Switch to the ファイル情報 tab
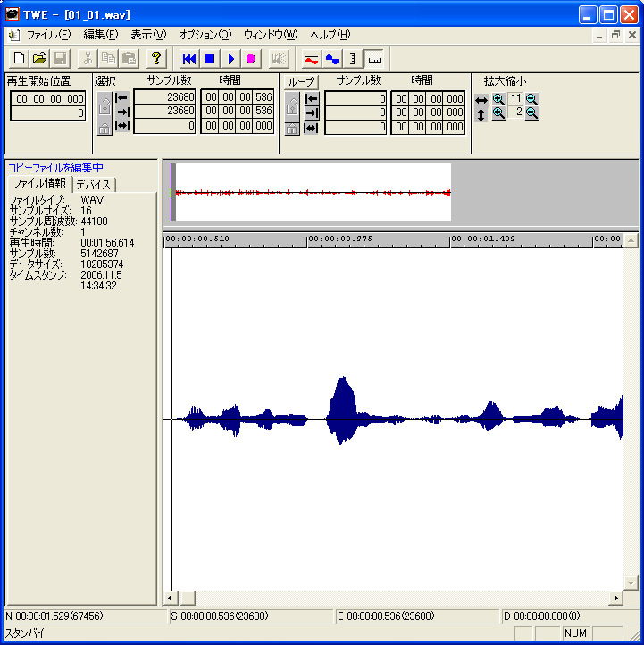This screenshot has height=645, width=644. (39, 183)
